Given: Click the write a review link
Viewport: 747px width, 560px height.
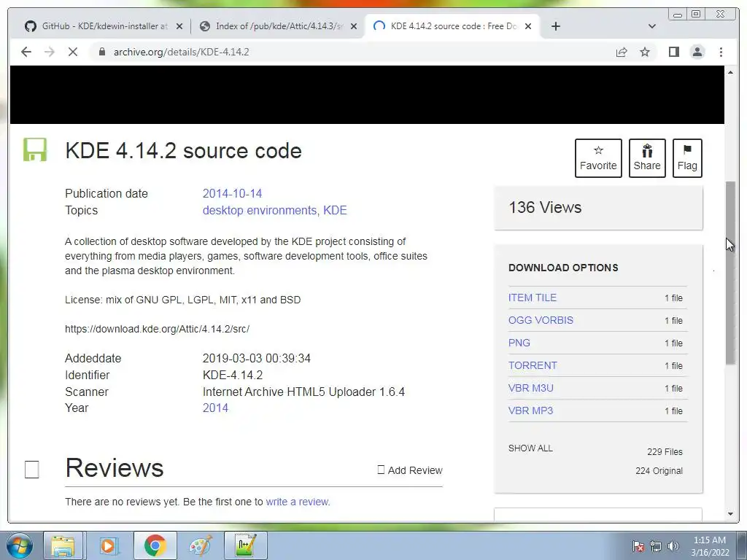Looking at the screenshot, I should pyautogui.click(x=297, y=502).
